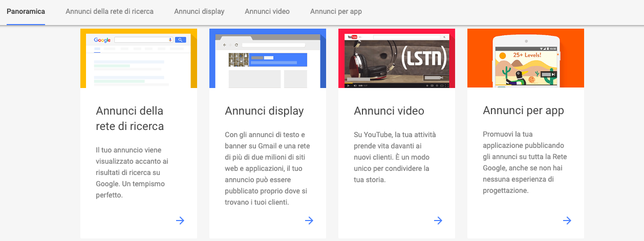Click the "Annunci display" card heading
The image size is (644, 241).
(x=264, y=111)
